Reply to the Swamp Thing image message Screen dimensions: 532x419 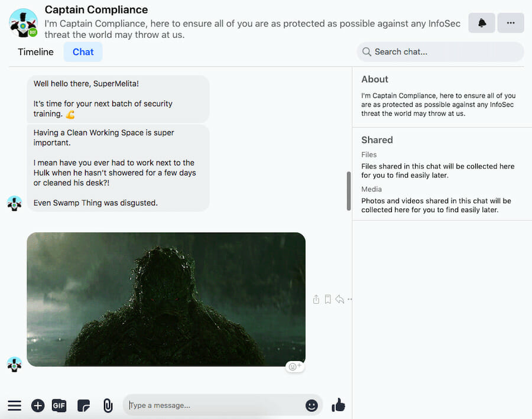point(340,299)
